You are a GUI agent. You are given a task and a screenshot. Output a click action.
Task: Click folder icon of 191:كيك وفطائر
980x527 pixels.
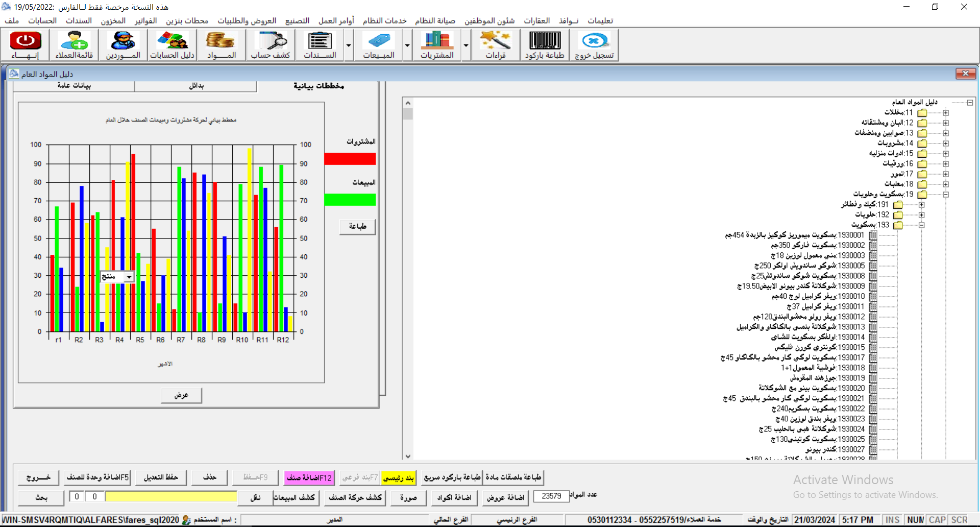(898, 205)
